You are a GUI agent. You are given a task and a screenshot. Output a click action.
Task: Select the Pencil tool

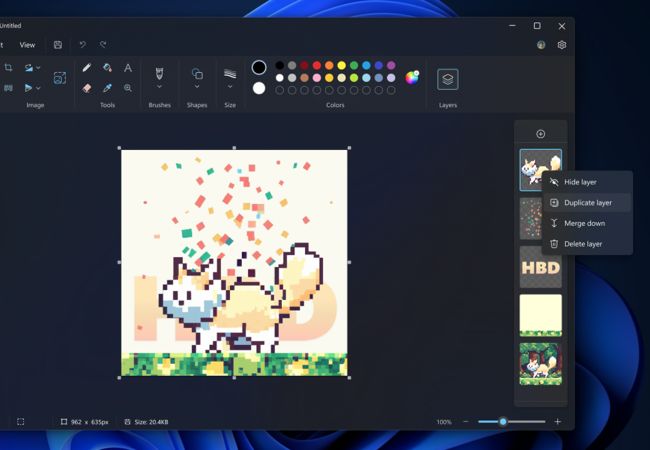[87, 68]
